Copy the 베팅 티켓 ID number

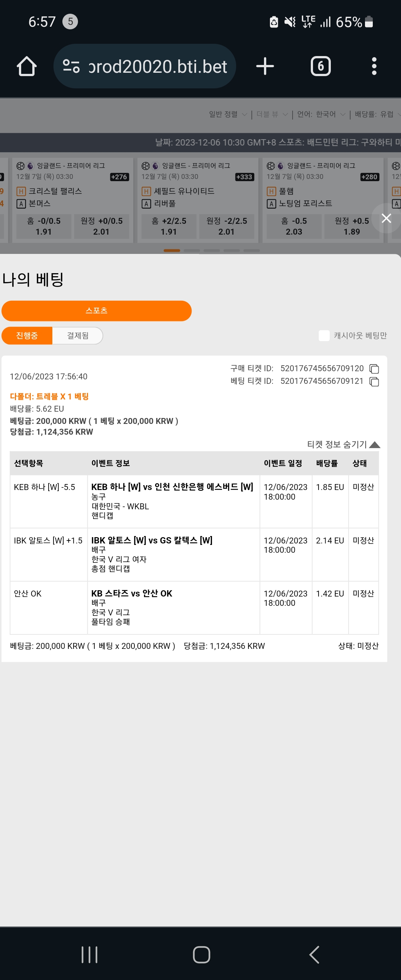(374, 382)
